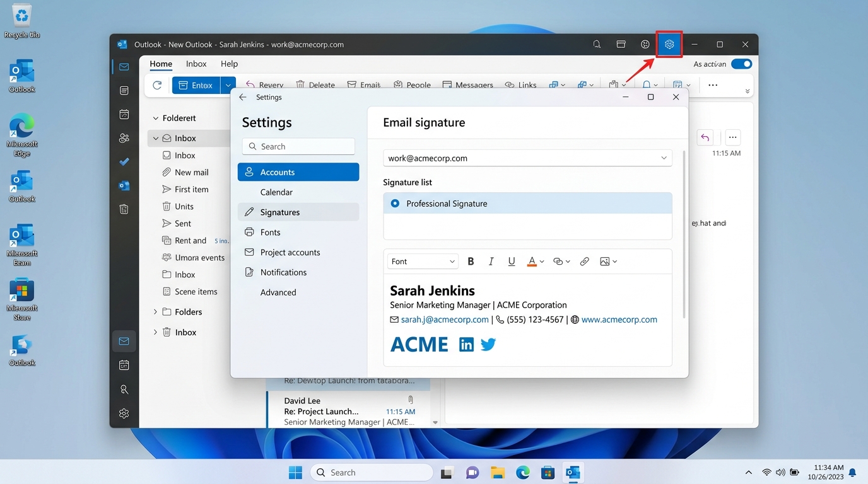Viewport: 868px width, 484px height.
Task: Open the Mail module in left rail
Action: (x=124, y=67)
